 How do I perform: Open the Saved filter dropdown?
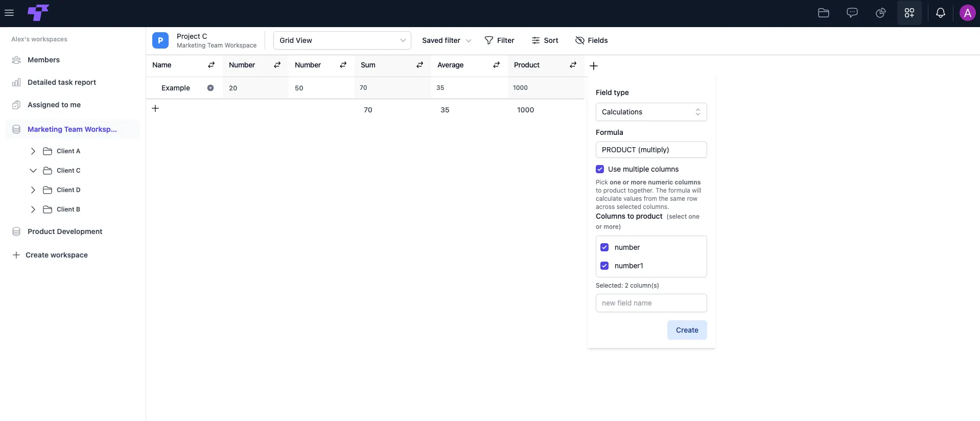(447, 40)
